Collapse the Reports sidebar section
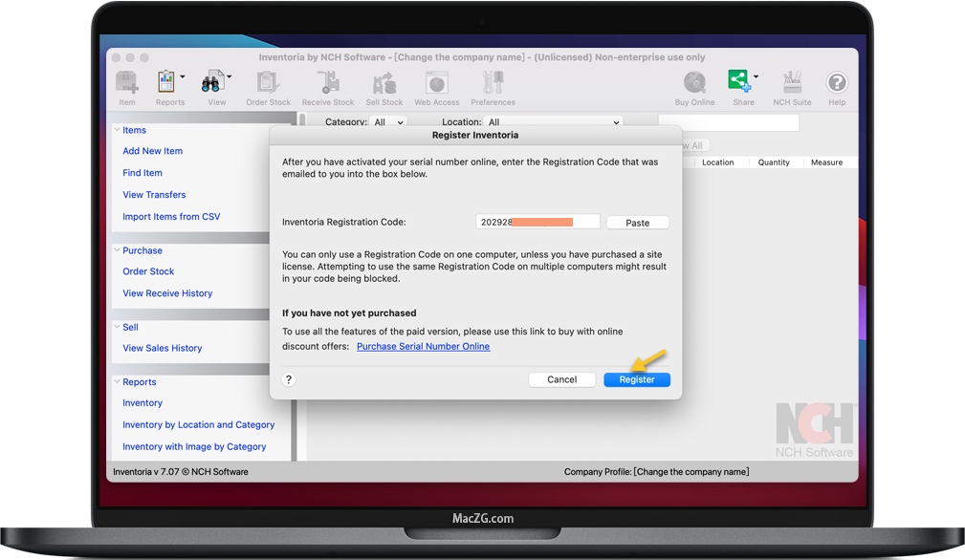 click(x=117, y=381)
